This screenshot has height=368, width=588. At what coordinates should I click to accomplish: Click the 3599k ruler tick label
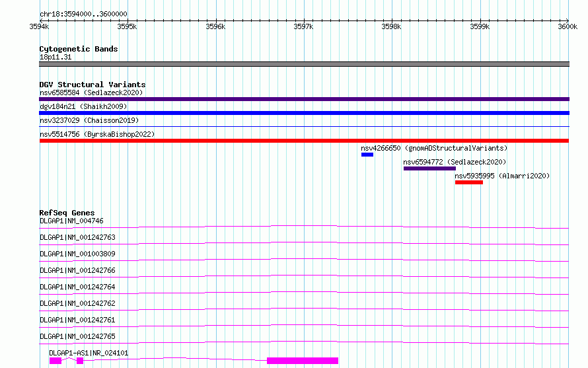480,26
